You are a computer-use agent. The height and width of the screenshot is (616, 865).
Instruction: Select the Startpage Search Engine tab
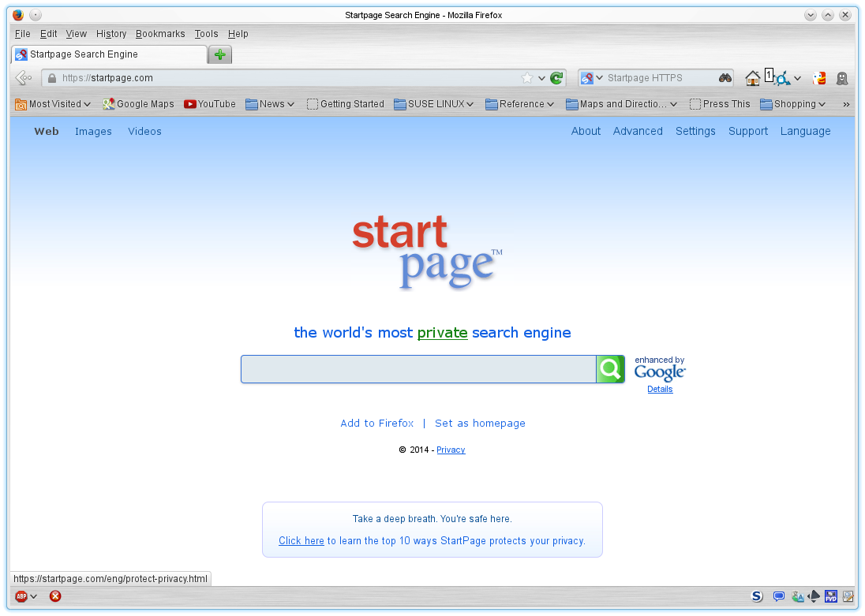pos(109,54)
